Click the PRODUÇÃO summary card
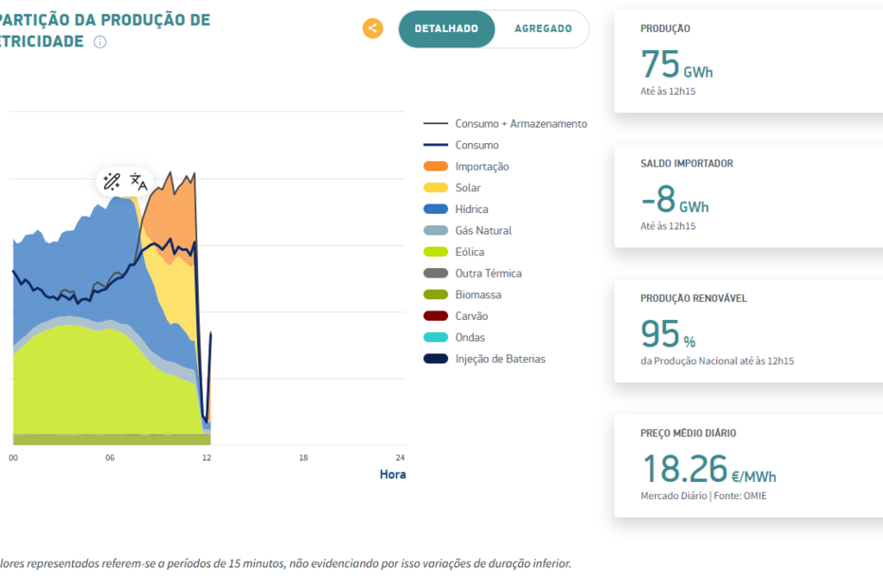This screenshot has height=588, width=883. (x=747, y=60)
